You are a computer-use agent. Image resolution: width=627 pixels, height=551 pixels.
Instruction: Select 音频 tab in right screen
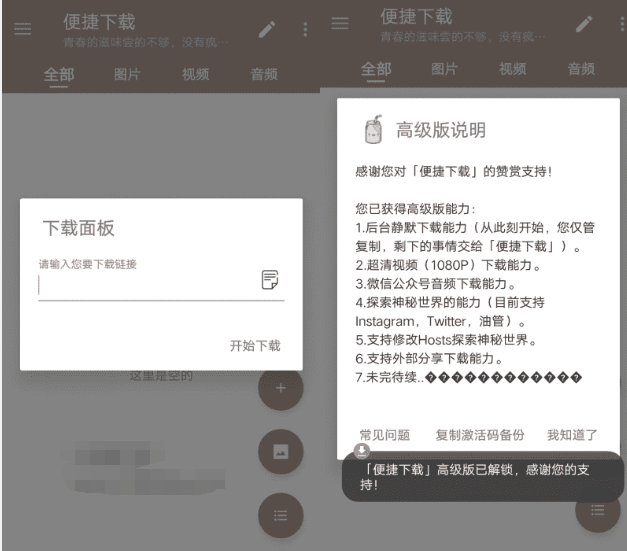click(581, 69)
